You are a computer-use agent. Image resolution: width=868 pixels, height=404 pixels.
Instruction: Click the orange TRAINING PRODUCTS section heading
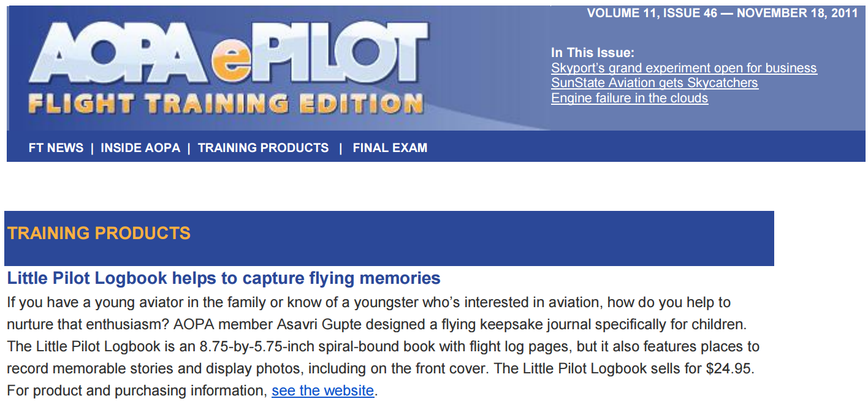click(x=99, y=233)
